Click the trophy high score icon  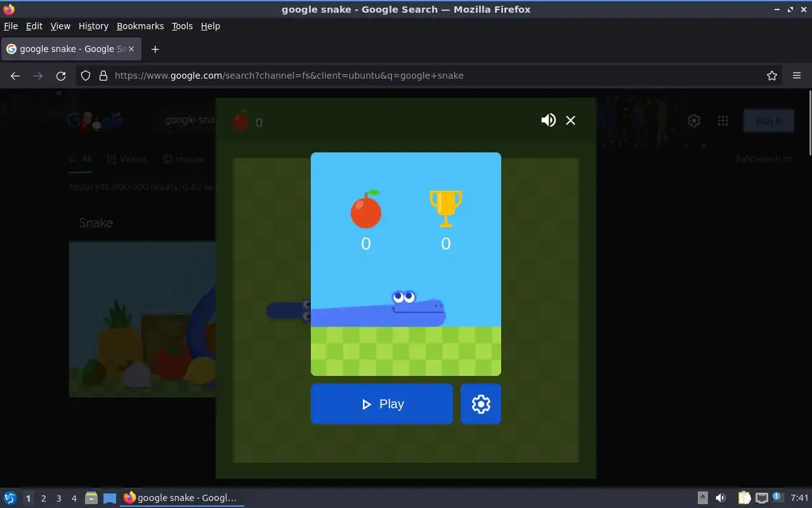pos(446,208)
